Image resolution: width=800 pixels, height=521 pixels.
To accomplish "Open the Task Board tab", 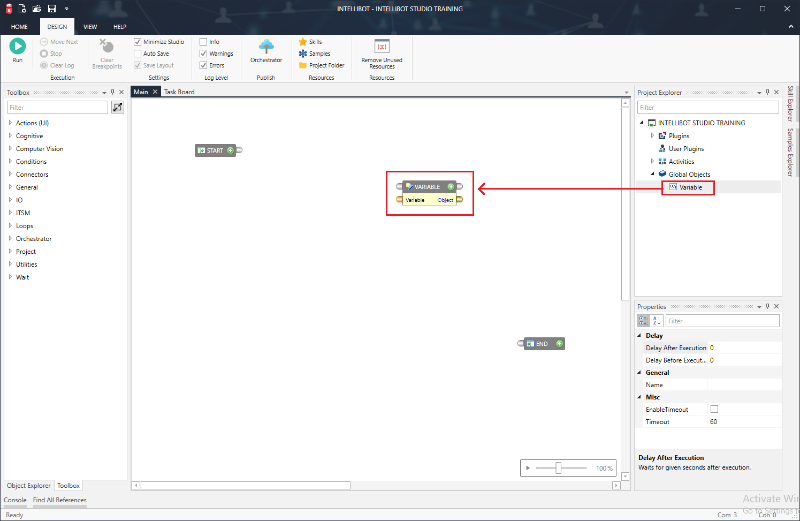I will 179,92.
